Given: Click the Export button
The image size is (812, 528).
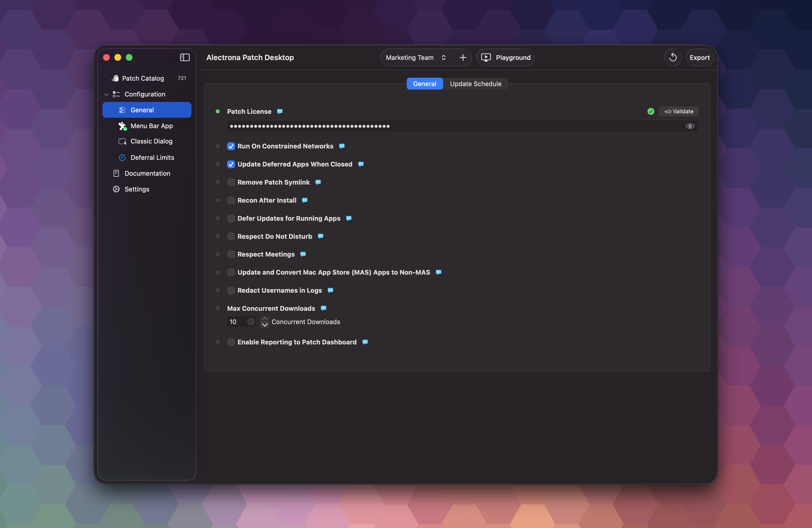Looking at the screenshot, I should (x=699, y=57).
